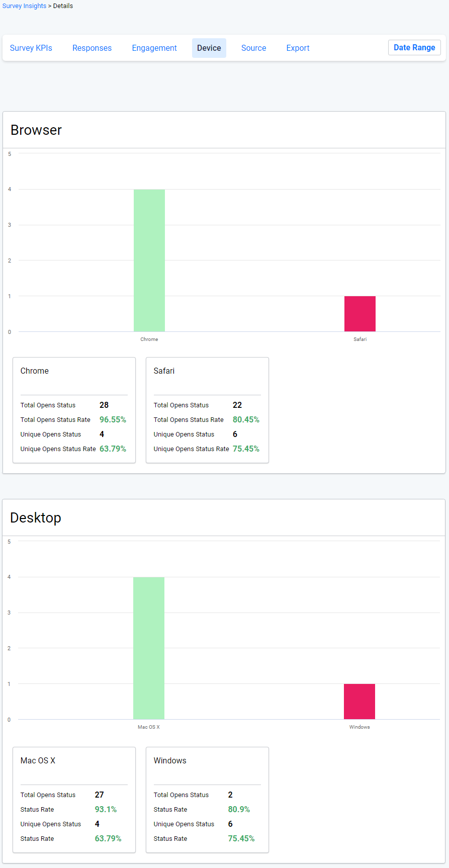Image resolution: width=449 pixels, height=868 pixels.
Task: Click Mac OS X Total Opens Status label
Action: click(48, 795)
